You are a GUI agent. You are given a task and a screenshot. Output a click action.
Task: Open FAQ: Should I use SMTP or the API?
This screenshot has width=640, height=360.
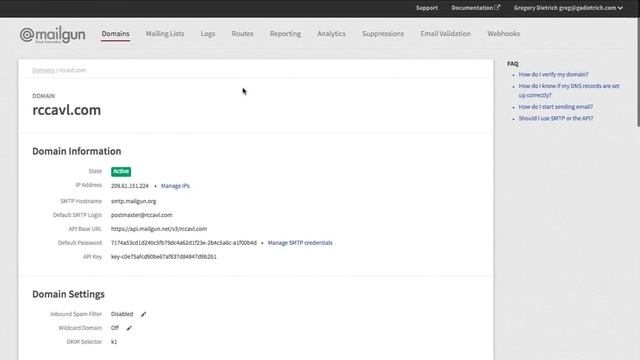(556, 118)
